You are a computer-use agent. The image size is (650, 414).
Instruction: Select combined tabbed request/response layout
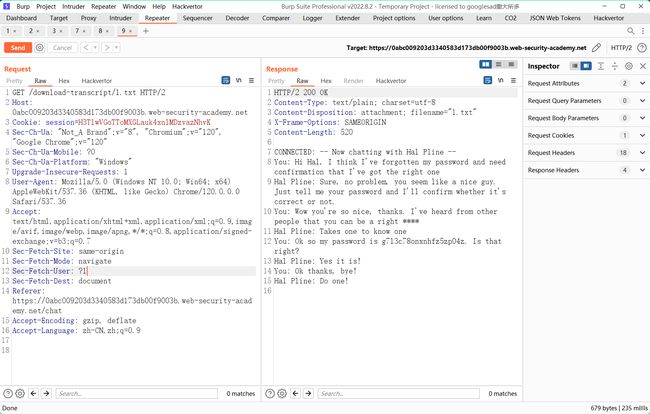(x=511, y=64)
